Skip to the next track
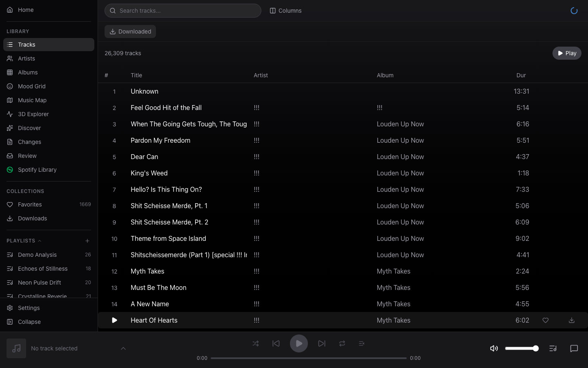 [x=322, y=343]
